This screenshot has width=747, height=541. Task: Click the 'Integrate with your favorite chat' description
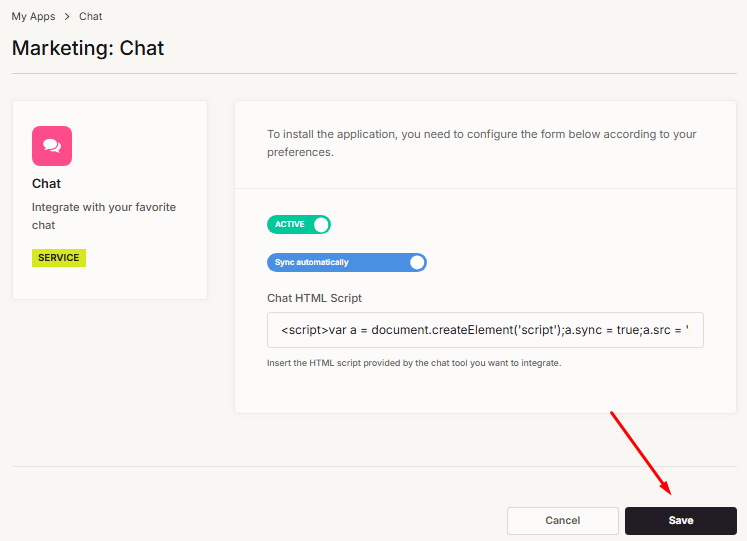[104, 216]
